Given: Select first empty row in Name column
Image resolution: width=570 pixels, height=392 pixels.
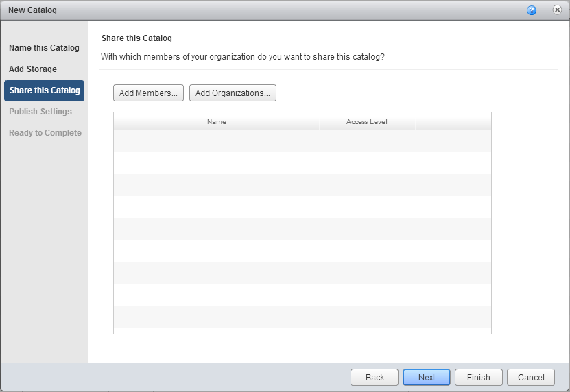Looking at the screenshot, I should click(x=217, y=141).
